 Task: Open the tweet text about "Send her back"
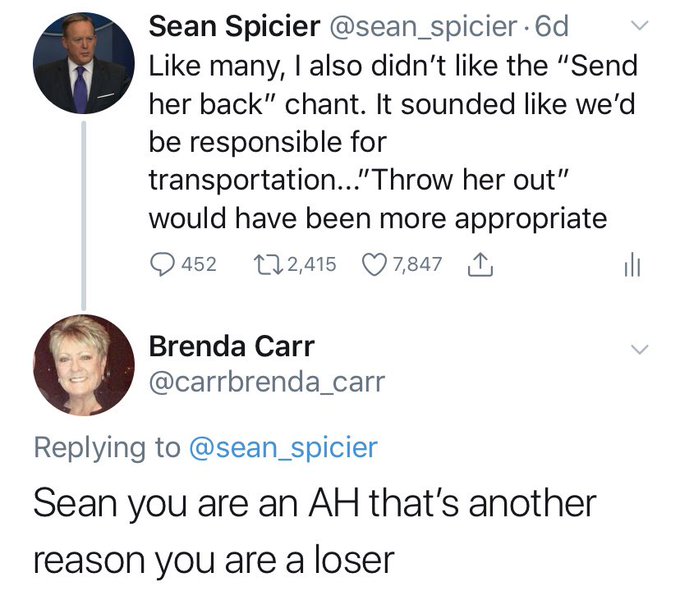pyautogui.click(x=392, y=141)
